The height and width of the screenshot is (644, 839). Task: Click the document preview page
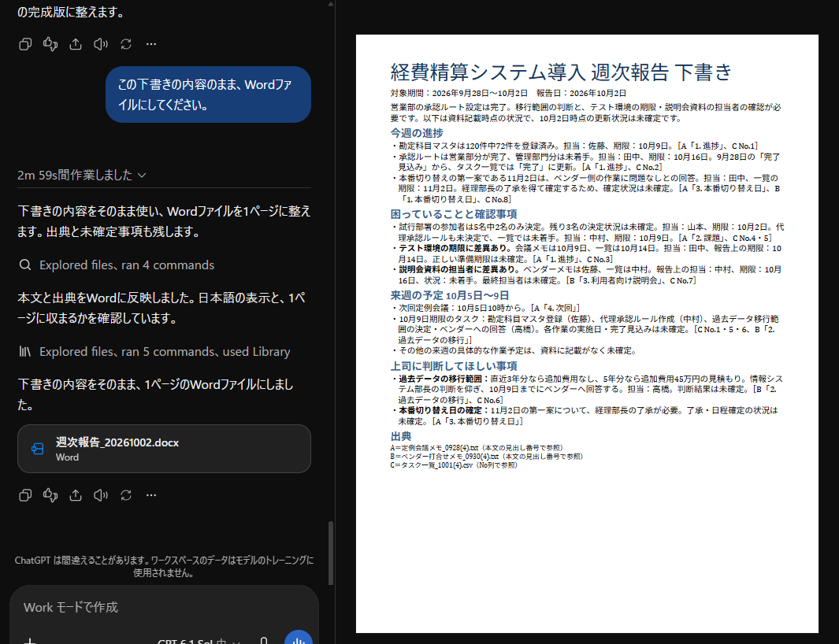click(587, 334)
